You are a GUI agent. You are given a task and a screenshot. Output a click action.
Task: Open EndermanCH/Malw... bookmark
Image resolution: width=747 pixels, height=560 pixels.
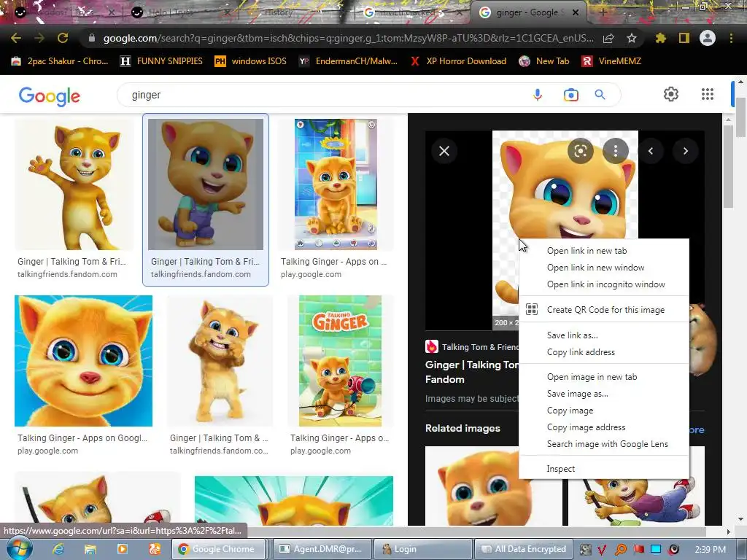[x=348, y=61]
